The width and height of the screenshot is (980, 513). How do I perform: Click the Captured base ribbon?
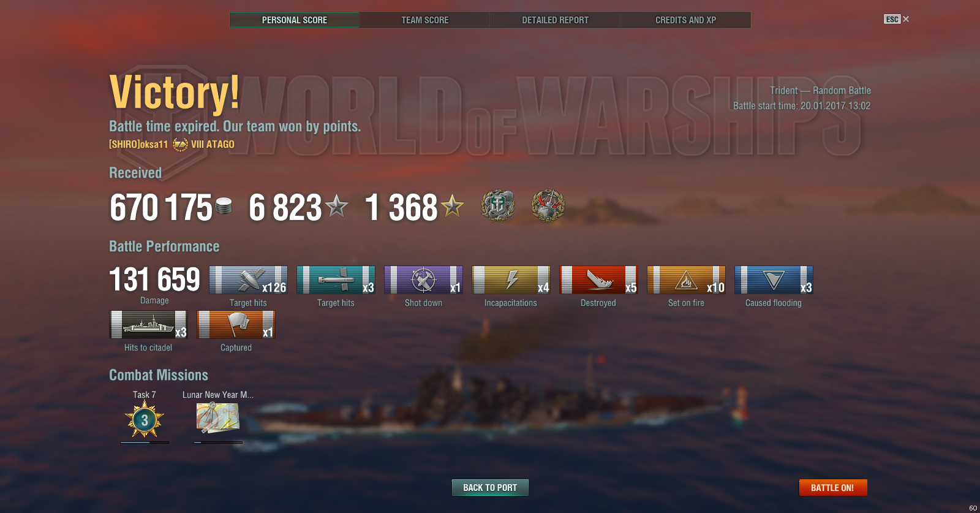tap(236, 325)
